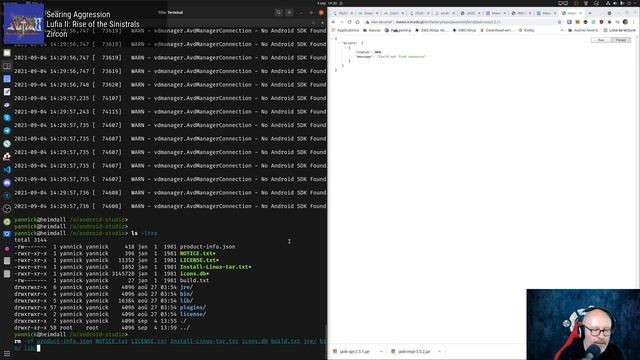Image resolution: width=640 pixels, height=360 pixels.
Task: Bookmark this page with the star
Action: (x=560, y=22)
